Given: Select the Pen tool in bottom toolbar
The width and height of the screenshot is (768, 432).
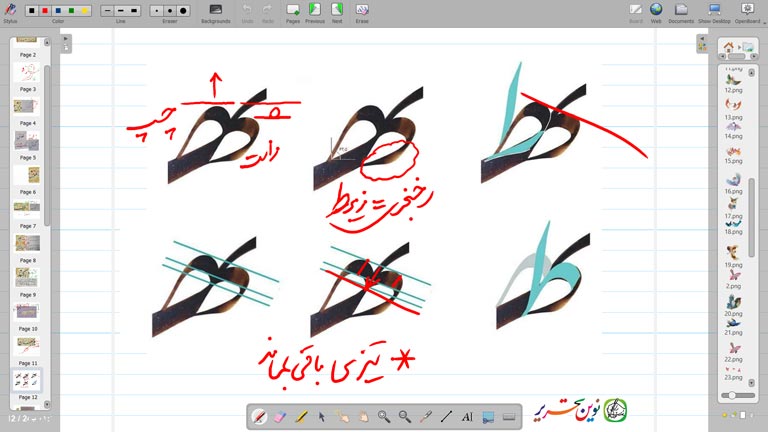Looking at the screenshot, I should coord(259,416).
